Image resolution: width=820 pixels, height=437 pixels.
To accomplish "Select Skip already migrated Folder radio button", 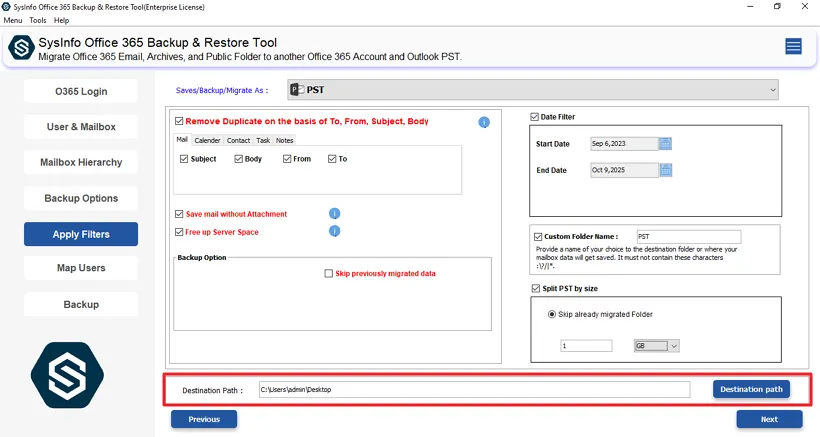I will [551, 314].
